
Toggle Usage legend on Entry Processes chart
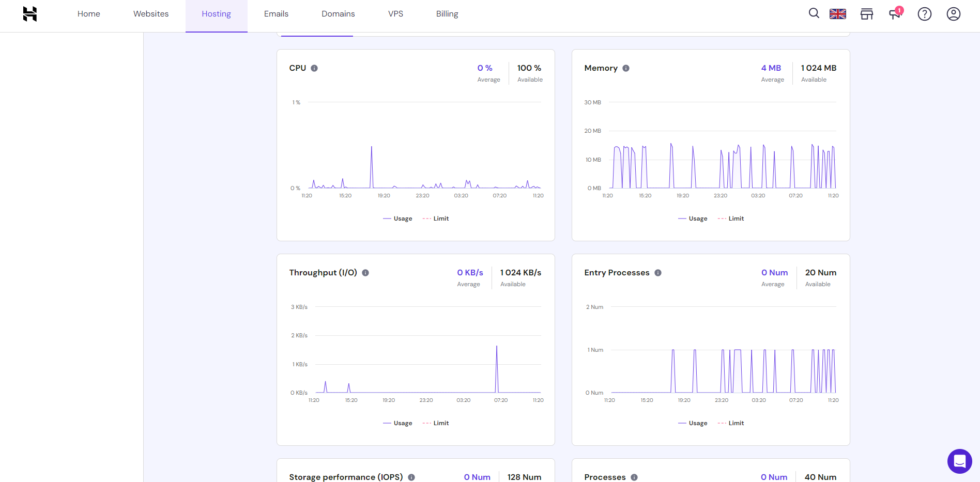[x=693, y=423]
